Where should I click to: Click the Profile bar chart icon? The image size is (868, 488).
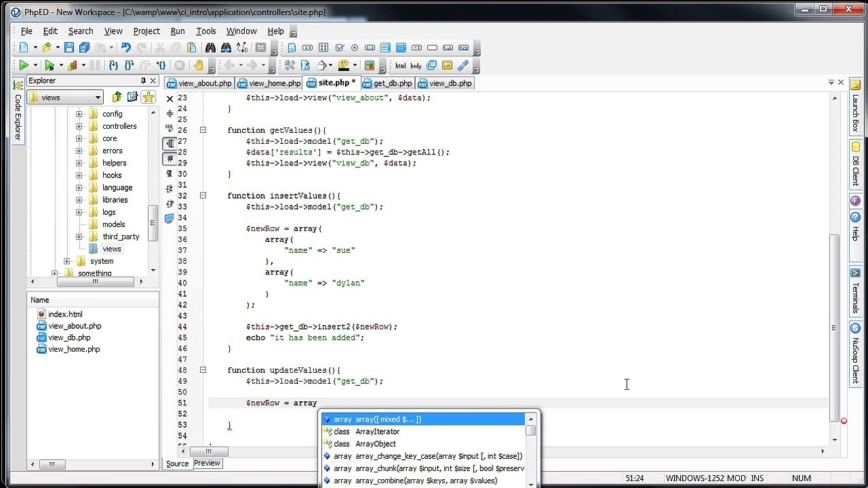(x=72, y=65)
